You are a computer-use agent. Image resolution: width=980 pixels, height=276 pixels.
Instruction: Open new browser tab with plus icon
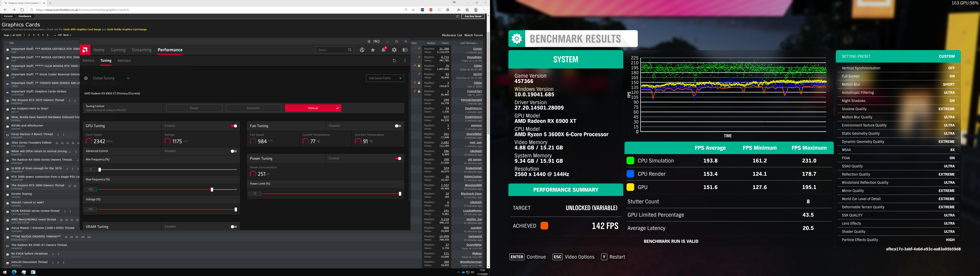point(50,3)
